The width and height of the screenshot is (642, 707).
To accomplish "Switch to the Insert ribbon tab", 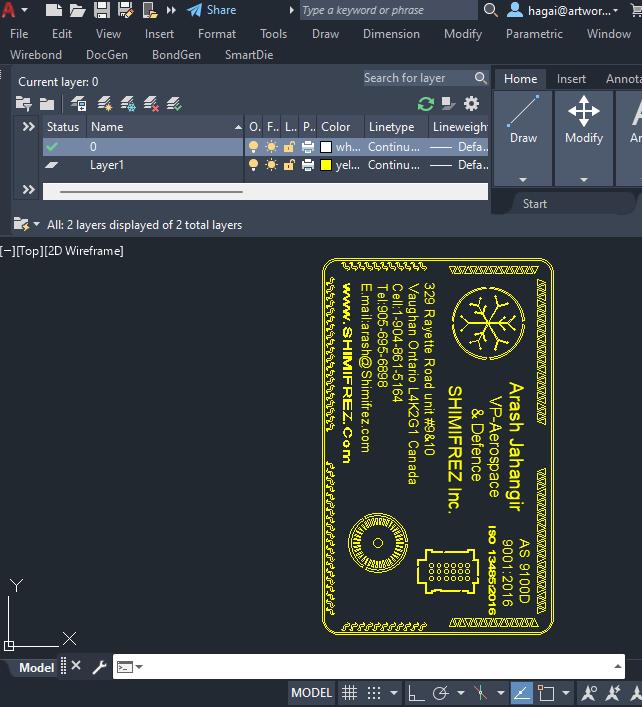I will [x=571, y=79].
